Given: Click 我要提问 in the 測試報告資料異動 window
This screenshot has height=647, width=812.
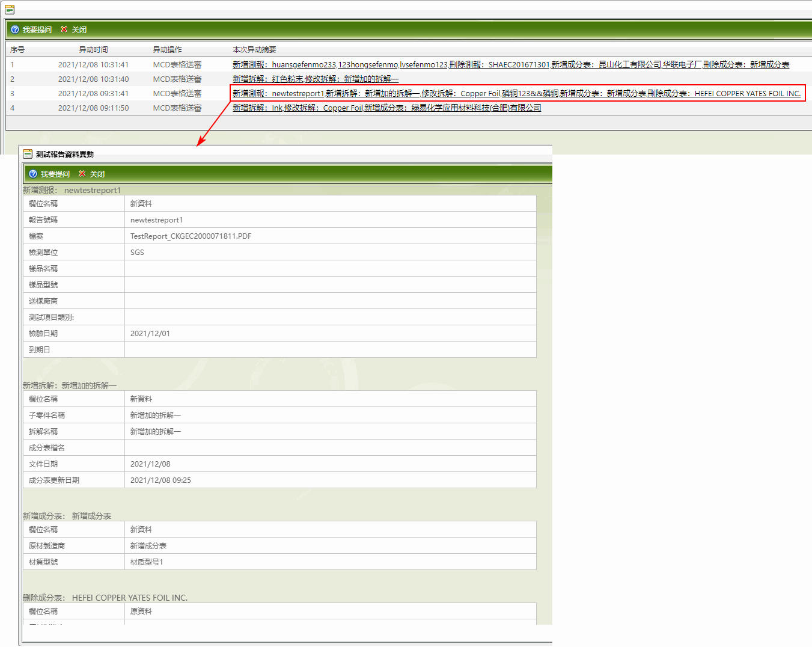Looking at the screenshot, I should tap(50, 174).
